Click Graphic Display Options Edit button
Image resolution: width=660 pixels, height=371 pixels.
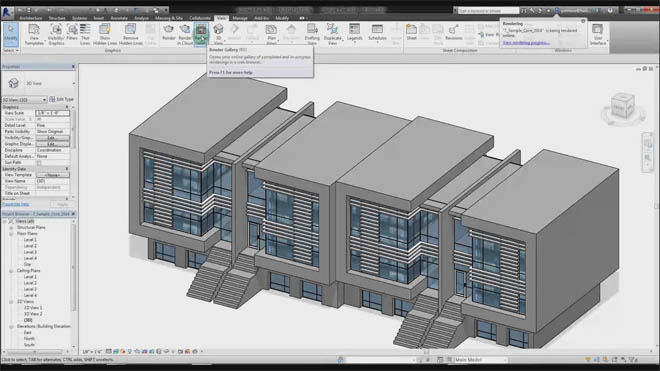click(53, 144)
